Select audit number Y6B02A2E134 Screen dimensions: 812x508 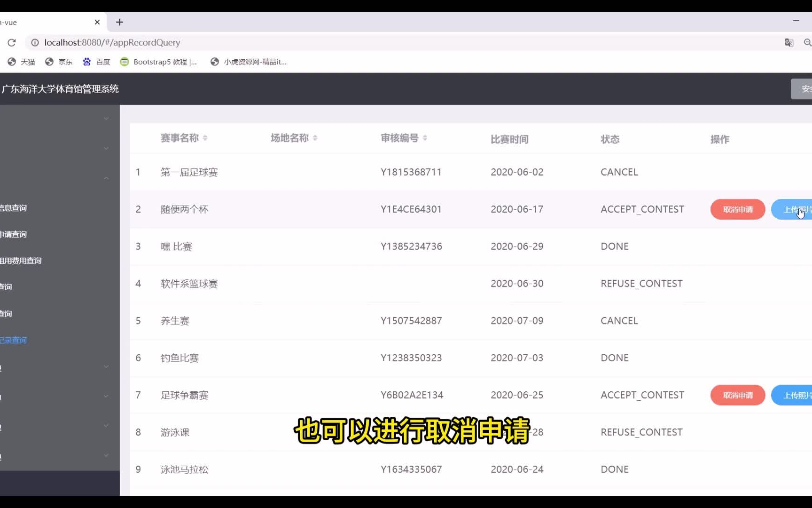(x=412, y=395)
